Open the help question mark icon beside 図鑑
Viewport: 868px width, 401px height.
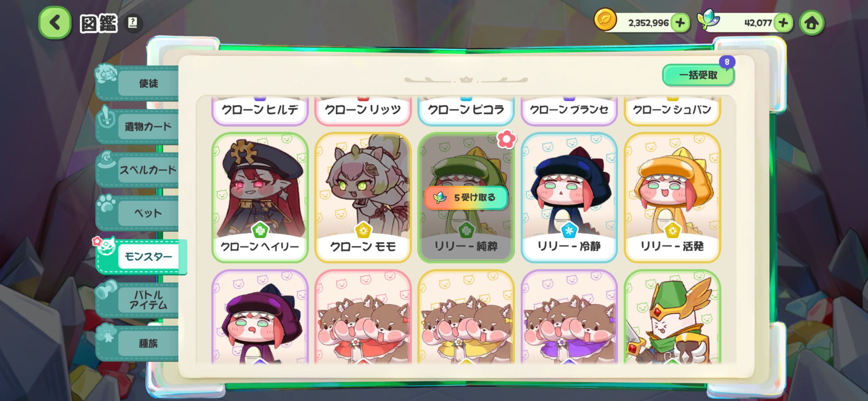(133, 23)
